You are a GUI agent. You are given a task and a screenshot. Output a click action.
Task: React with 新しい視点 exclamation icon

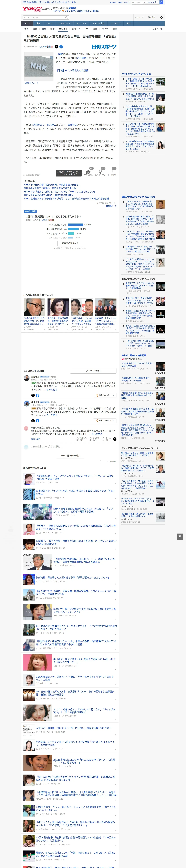coord(112,172)
